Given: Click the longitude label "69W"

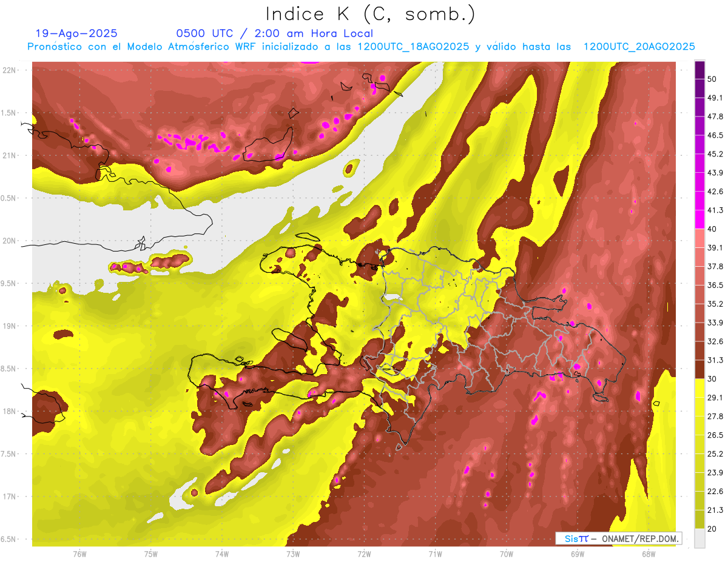Looking at the screenshot, I should click(577, 554).
